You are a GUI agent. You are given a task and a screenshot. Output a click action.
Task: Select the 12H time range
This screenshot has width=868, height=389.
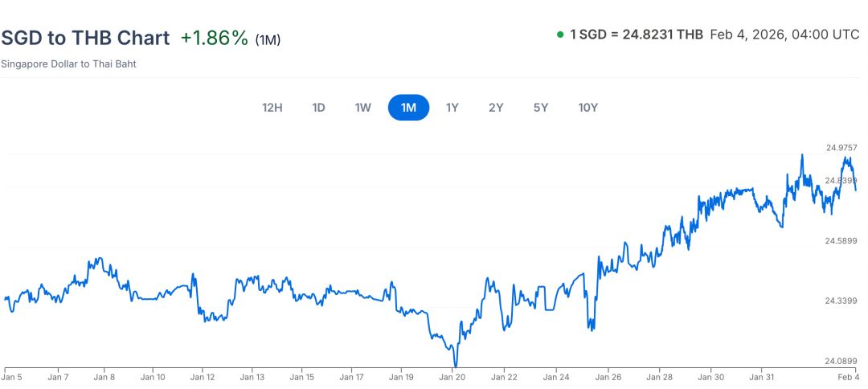point(272,108)
